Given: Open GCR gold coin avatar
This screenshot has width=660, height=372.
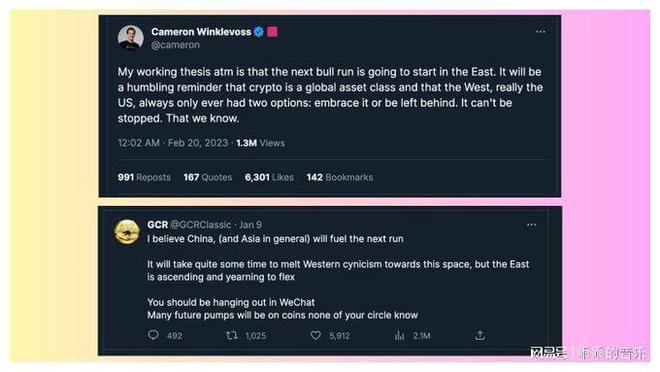Looking at the screenshot, I should click(127, 231).
